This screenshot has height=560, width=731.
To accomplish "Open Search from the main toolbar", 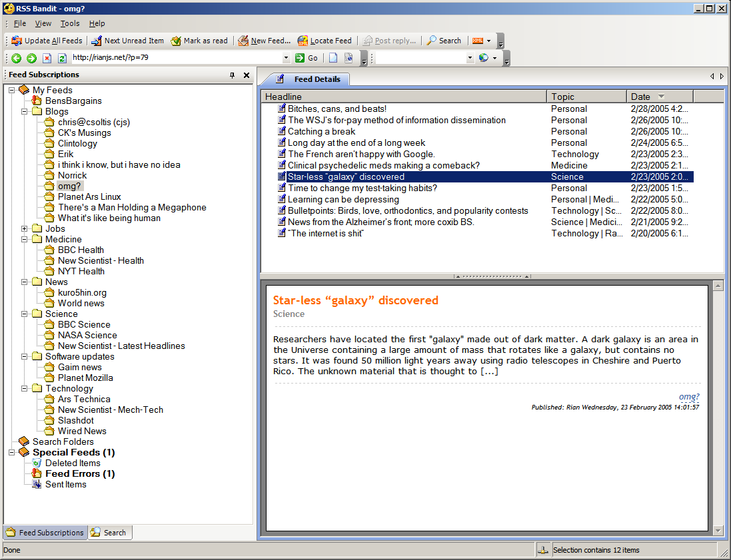I will (444, 41).
